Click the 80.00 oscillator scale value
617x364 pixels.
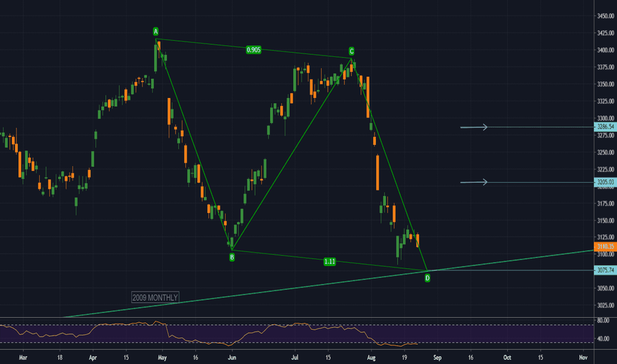(x=603, y=320)
